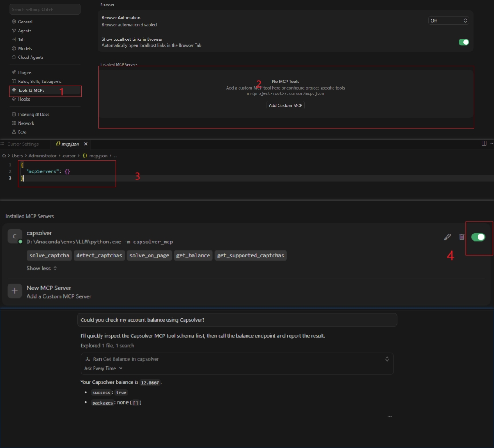Collapse tools with Show less
The height and width of the screenshot is (448, 494).
pos(42,268)
